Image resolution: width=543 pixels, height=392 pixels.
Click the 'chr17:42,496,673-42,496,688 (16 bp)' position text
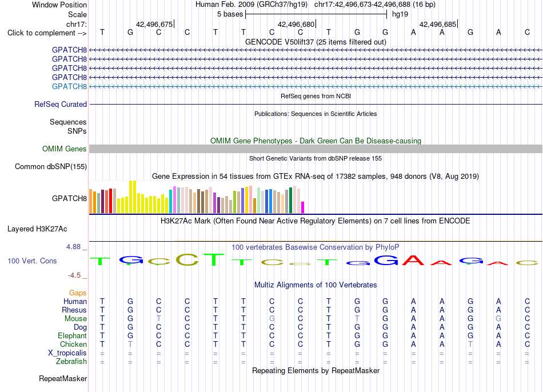coord(375,5)
